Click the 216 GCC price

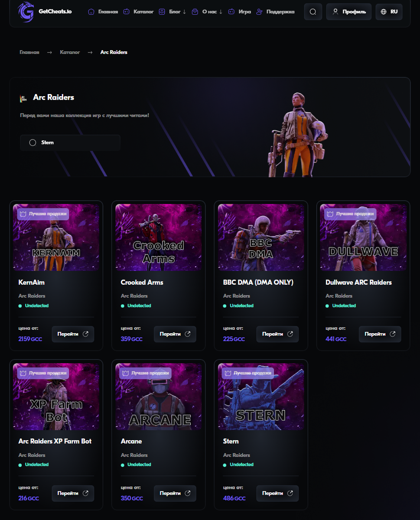click(29, 498)
